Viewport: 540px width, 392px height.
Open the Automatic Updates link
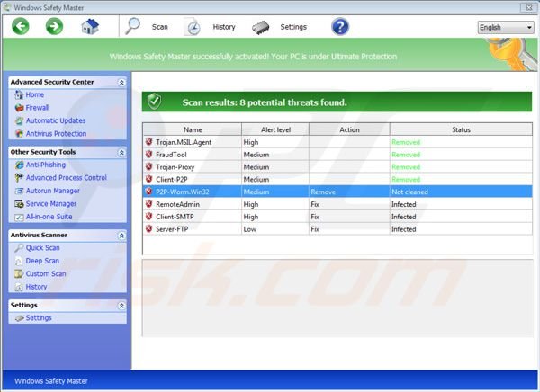coord(56,120)
